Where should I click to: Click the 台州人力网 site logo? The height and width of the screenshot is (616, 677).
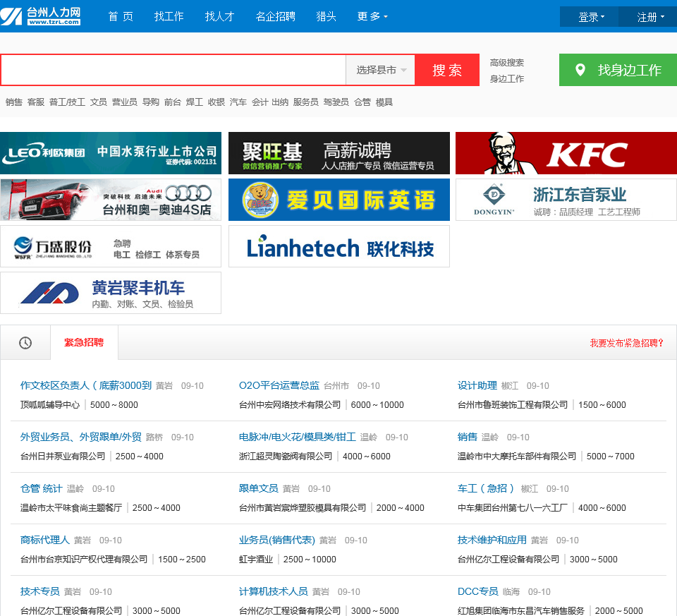click(41, 16)
